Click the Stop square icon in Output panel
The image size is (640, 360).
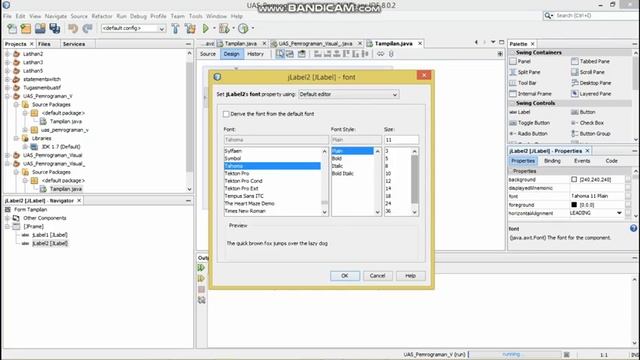coord(201,289)
